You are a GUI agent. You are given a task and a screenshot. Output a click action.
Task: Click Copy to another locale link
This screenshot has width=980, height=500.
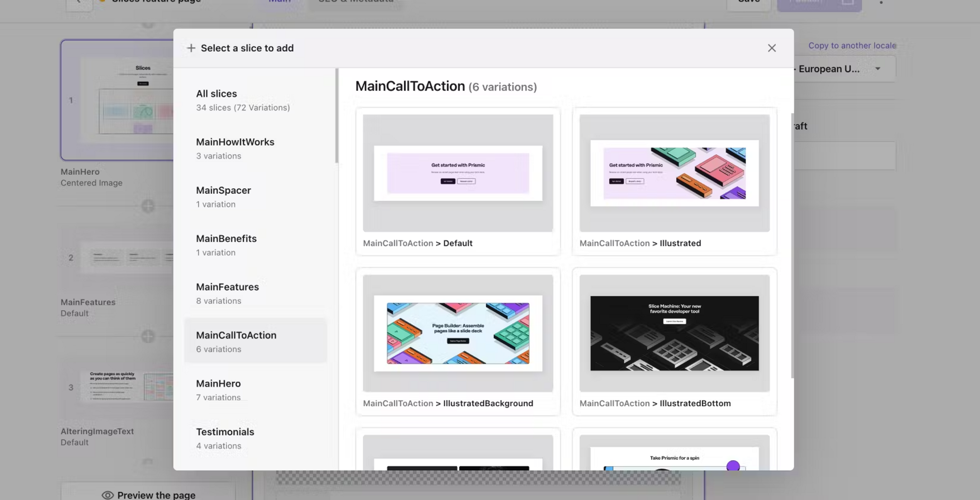(x=852, y=45)
